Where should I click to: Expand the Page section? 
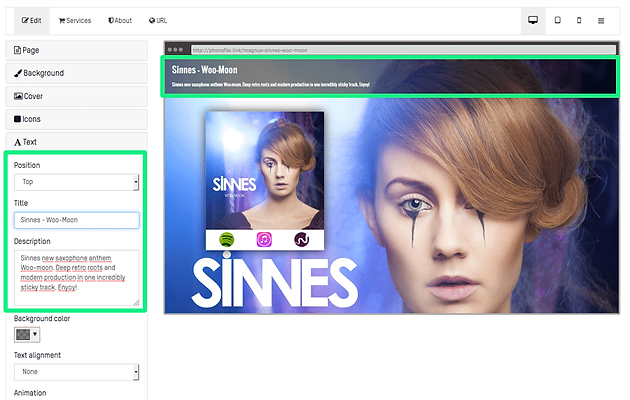(76, 50)
